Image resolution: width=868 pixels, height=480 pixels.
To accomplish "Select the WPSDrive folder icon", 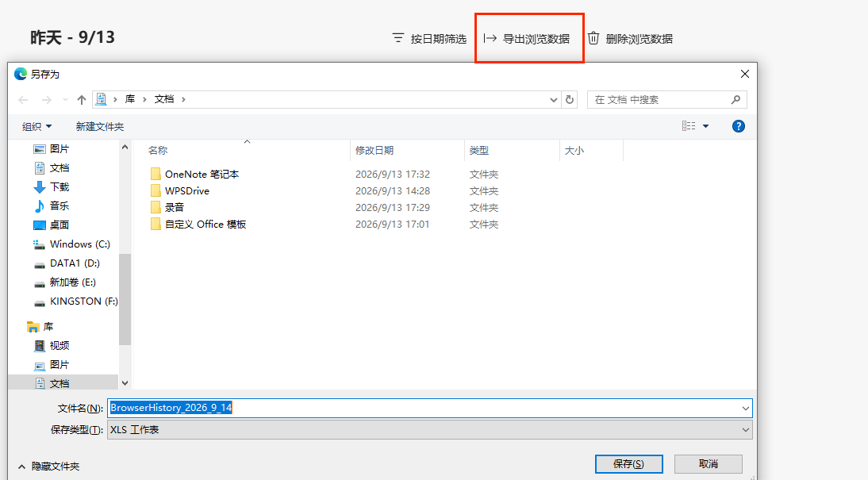I will pos(156,190).
